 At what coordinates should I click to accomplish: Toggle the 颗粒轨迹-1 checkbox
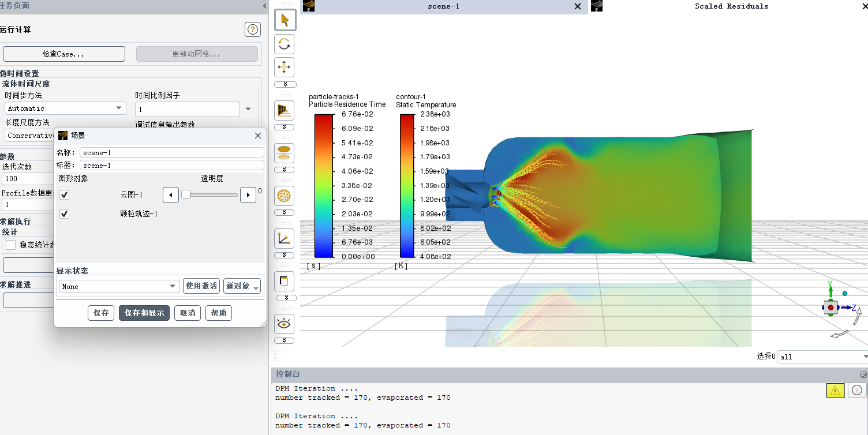tap(65, 214)
